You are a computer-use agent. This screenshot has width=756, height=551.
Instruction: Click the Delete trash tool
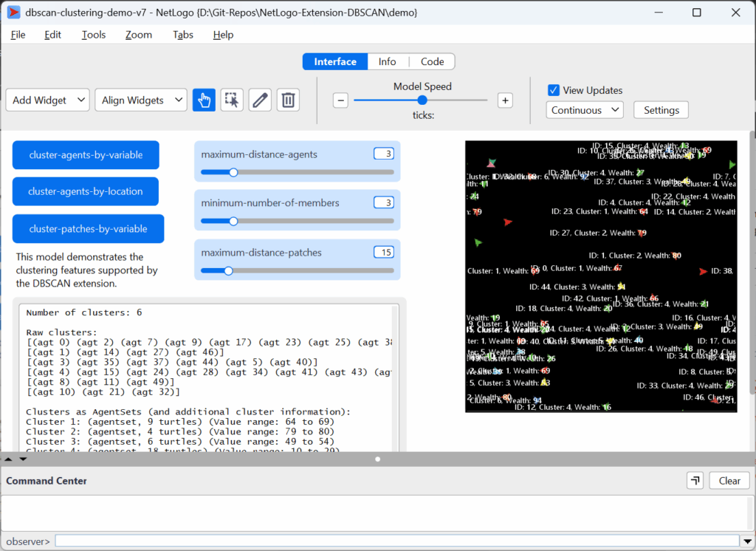[288, 100]
